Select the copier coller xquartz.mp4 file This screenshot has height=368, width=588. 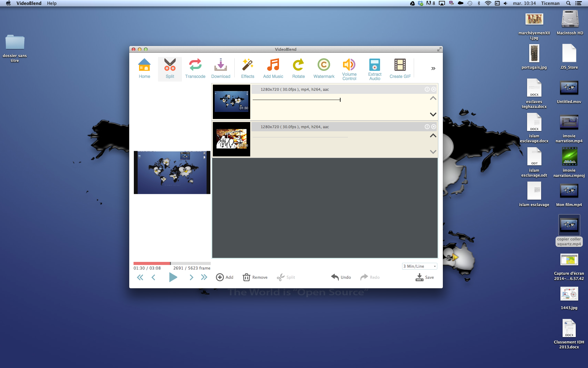[x=569, y=231]
